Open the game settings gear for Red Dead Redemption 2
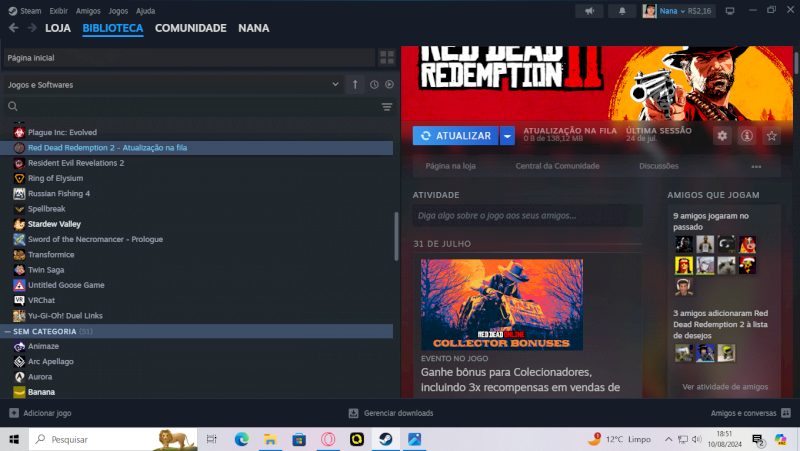 coord(723,136)
